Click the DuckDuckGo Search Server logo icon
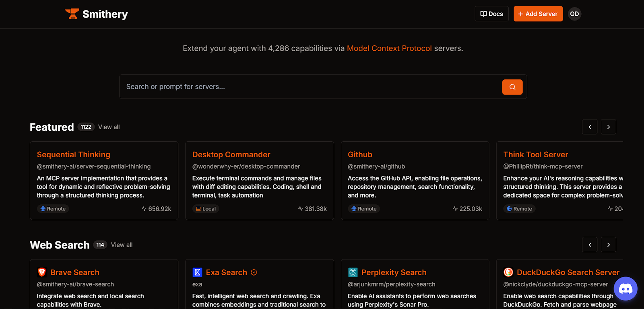 click(x=508, y=272)
